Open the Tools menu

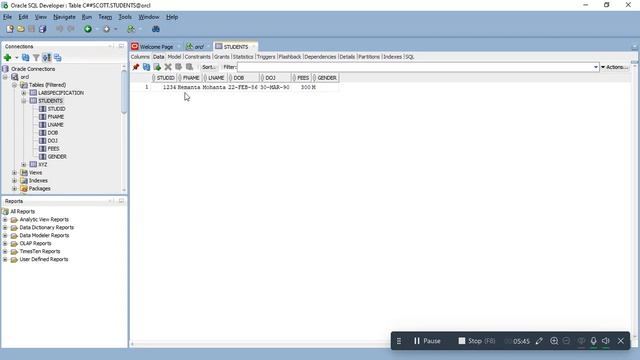click(x=125, y=17)
